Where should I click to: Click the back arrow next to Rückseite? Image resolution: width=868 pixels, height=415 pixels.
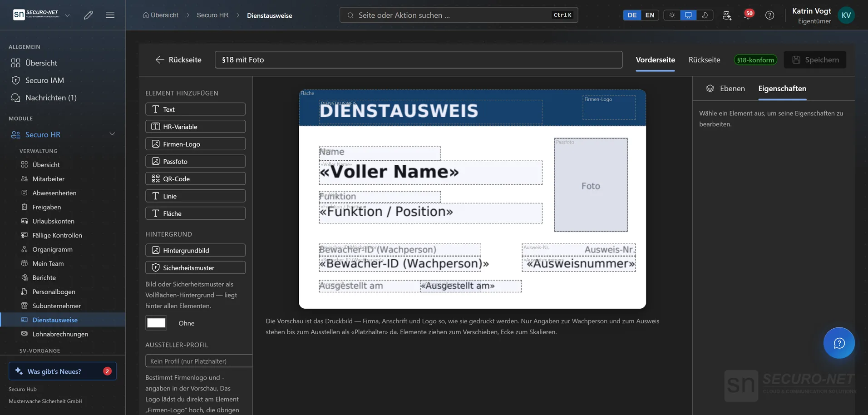coord(160,59)
